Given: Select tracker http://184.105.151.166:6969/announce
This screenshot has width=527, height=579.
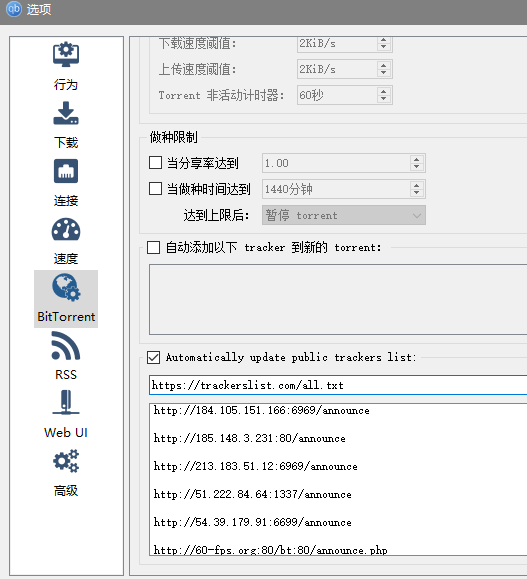Looking at the screenshot, I should pos(261,410).
